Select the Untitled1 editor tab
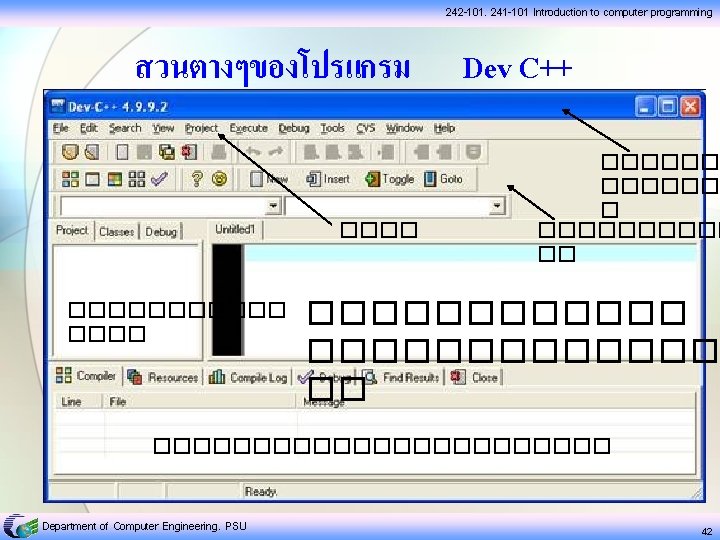Image resolution: width=720 pixels, height=540 pixels. coord(235,229)
